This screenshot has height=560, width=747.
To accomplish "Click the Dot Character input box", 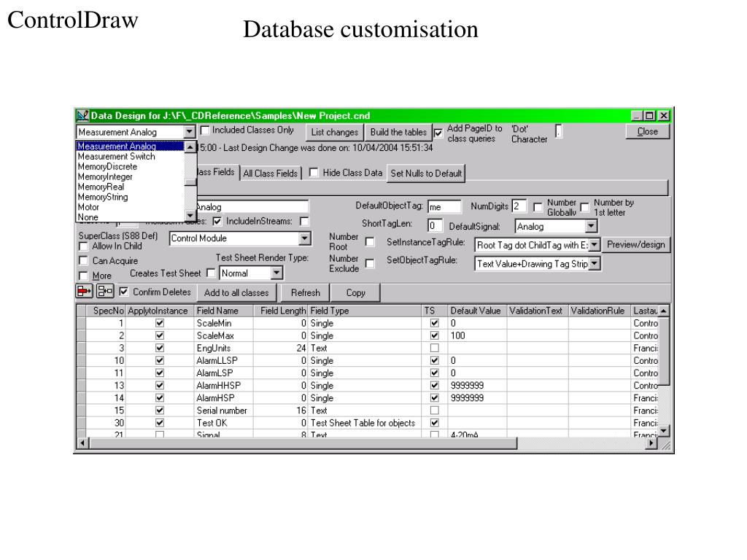I will (559, 131).
